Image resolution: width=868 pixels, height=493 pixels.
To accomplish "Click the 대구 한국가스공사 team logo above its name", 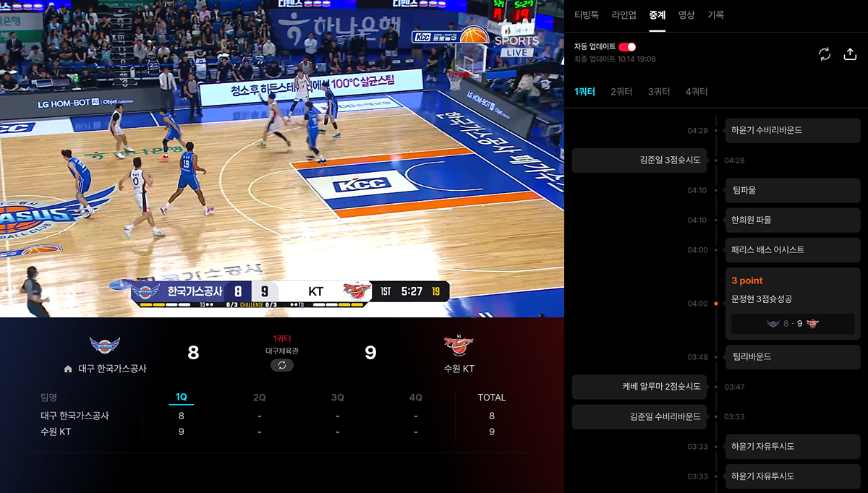I will click(105, 345).
